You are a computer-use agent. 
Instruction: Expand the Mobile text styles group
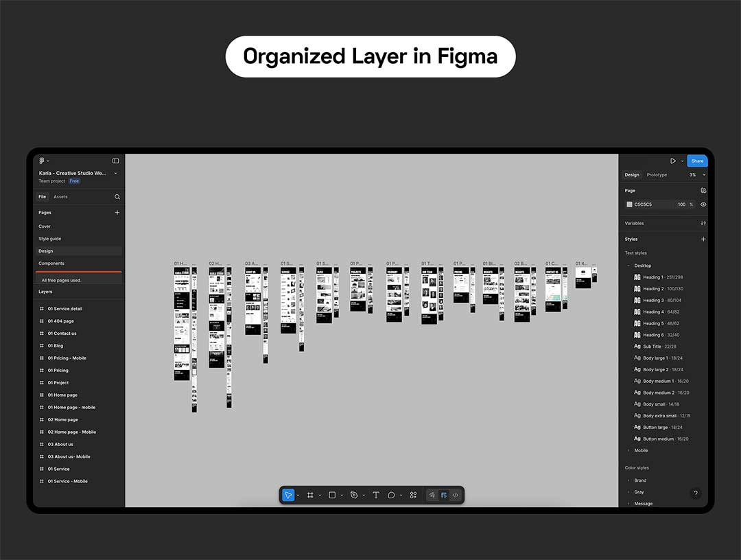click(628, 451)
